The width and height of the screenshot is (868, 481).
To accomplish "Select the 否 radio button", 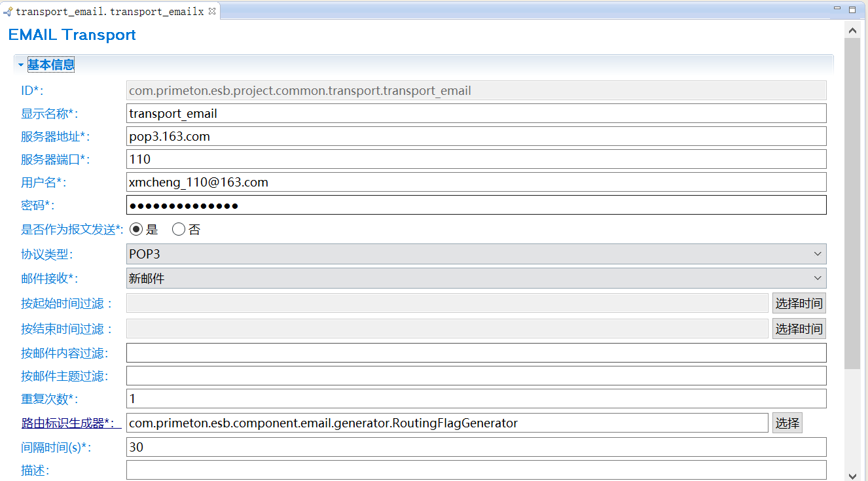I will tap(179, 229).
